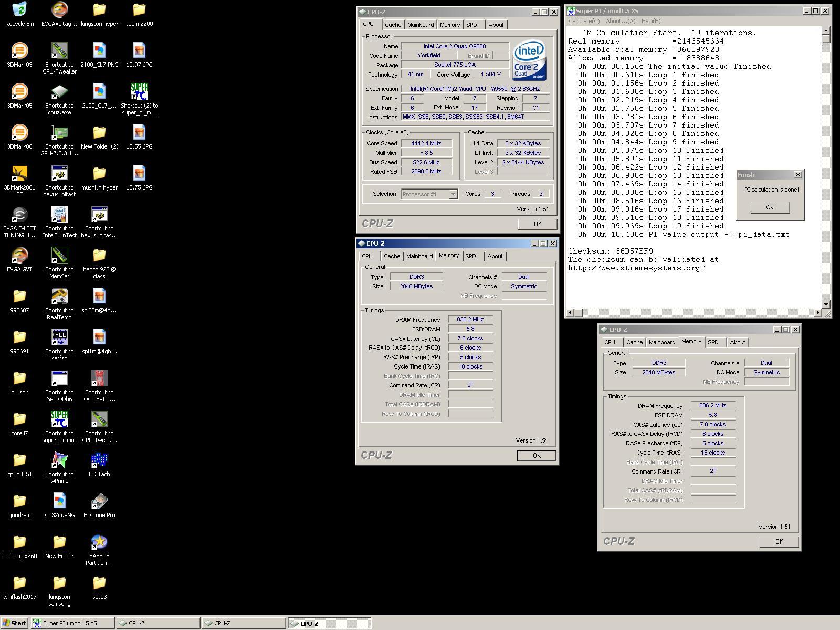840x630 pixels.
Task: Switch to Cache tab in top CPU-Z window
Action: click(393, 25)
